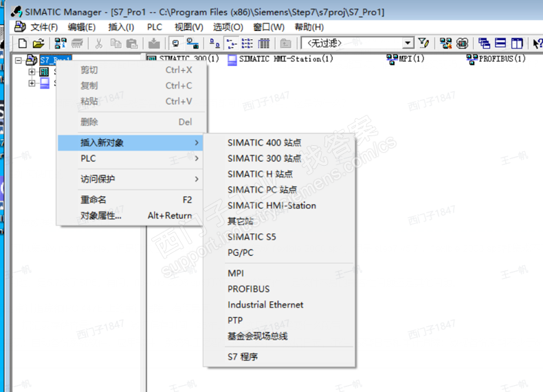Choose 对象属性... from the context menu

pos(131,215)
